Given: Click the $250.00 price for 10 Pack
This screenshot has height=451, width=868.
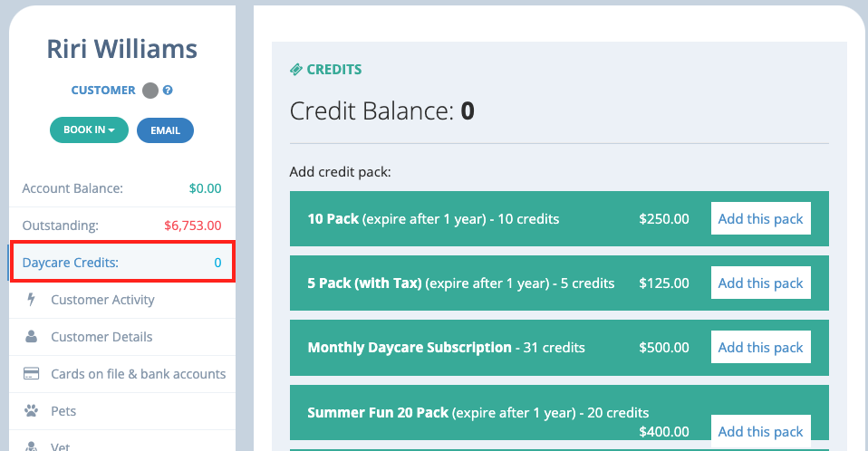Looking at the screenshot, I should (x=664, y=218).
